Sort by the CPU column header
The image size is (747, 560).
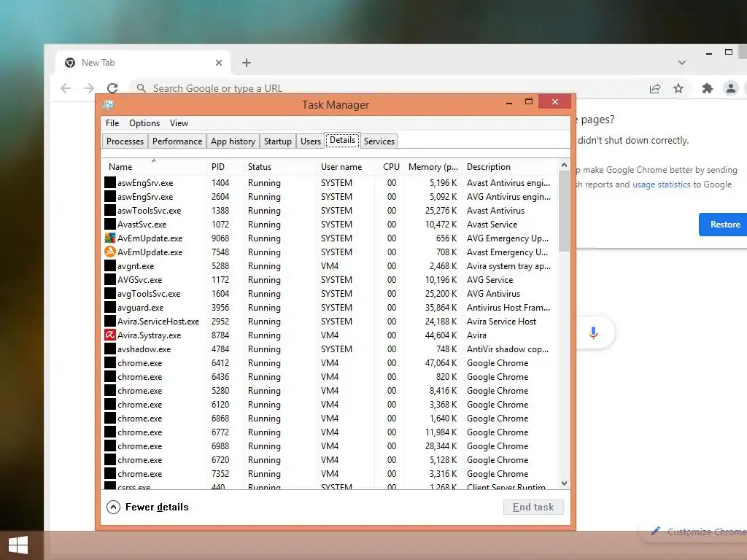tap(390, 167)
